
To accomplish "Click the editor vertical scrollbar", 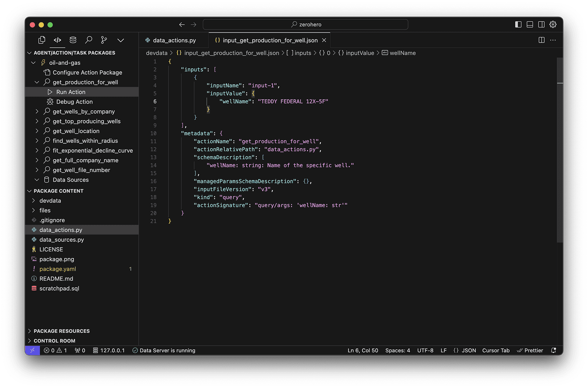I will point(560,147).
